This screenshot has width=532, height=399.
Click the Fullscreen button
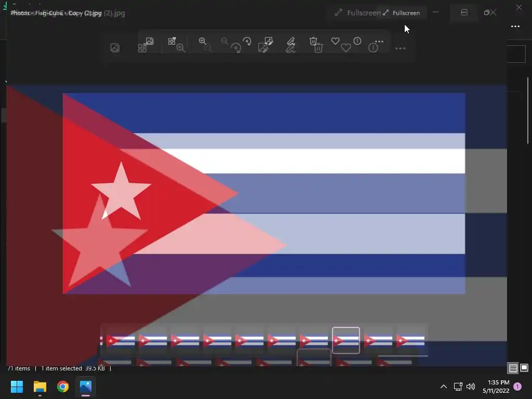pyautogui.click(x=402, y=13)
